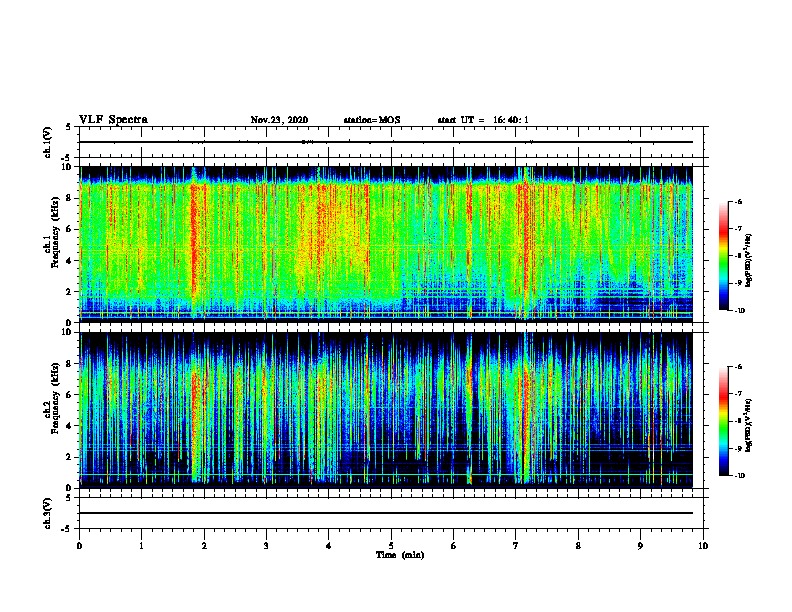
Task: Click the "-10" label on ch.1 color scale
Action: [739, 311]
